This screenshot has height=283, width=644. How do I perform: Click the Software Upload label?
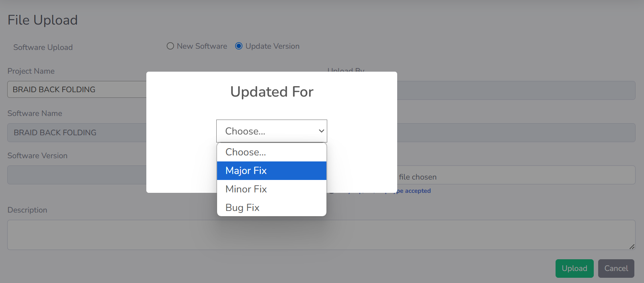pos(43,48)
